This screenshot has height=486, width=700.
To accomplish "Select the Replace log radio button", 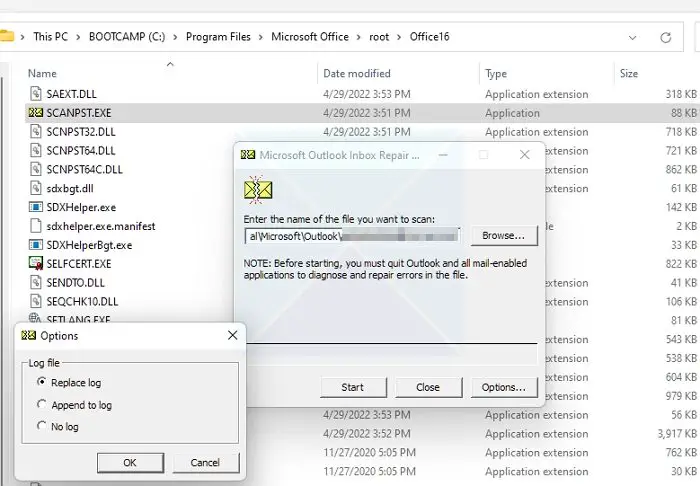I will (x=42, y=382).
